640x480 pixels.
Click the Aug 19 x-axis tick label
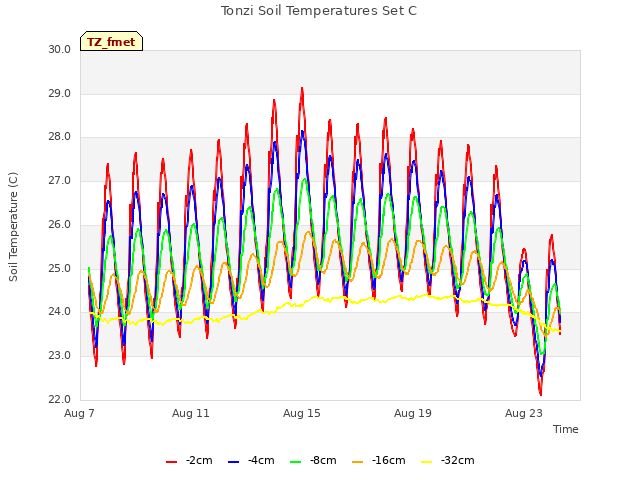[x=413, y=413]
